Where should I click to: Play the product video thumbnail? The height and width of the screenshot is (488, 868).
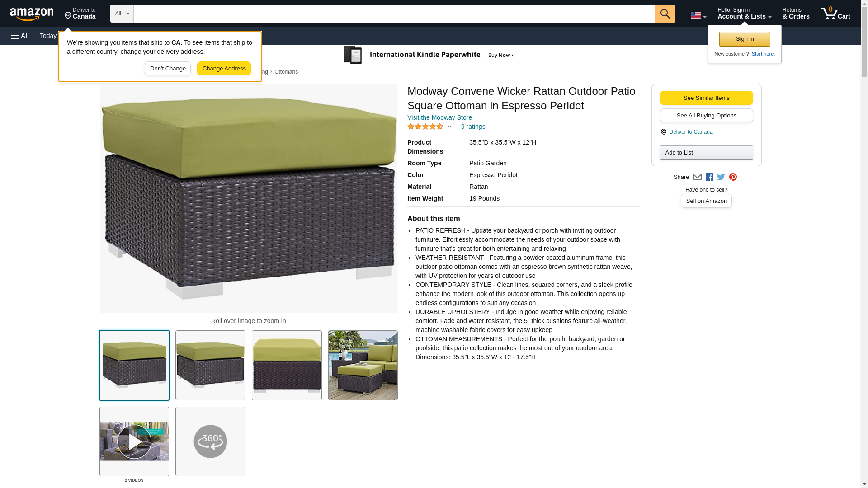(x=134, y=441)
